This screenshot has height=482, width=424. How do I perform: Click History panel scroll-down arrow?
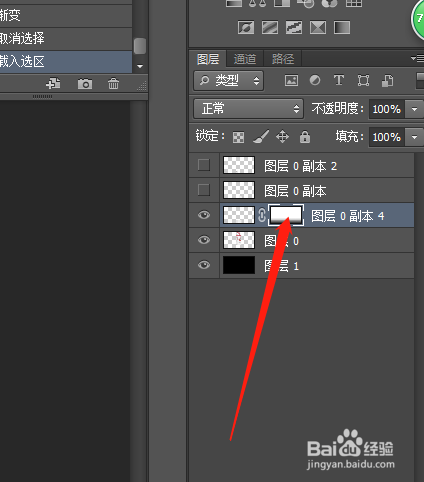[140, 66]
